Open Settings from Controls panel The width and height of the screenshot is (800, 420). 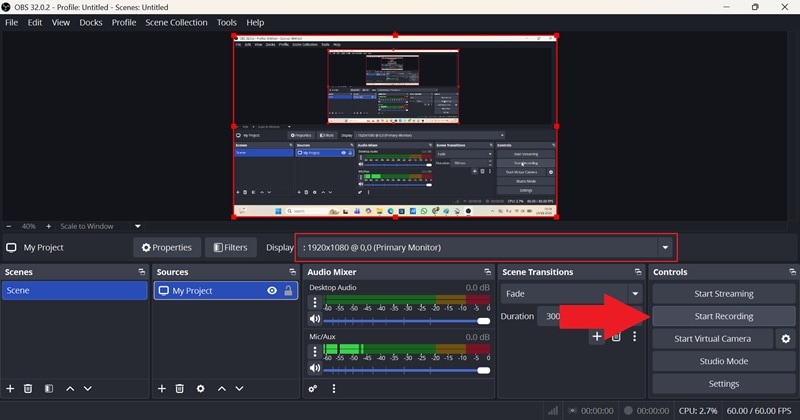(723, 384)
